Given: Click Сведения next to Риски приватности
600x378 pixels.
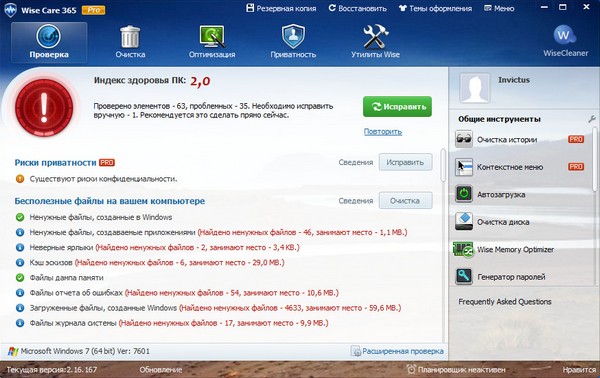Looking at the screenshot, I should [x=355, y=162].
